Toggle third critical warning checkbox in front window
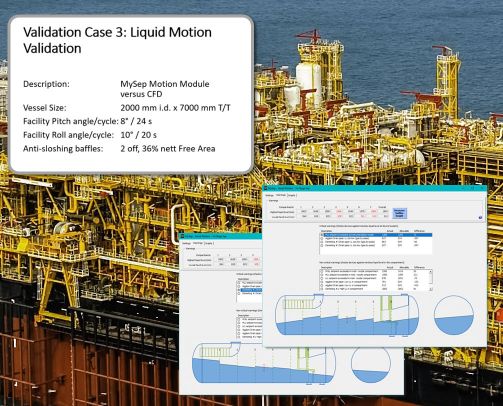This screenshot has width=503, height=406. coord(322,242)
